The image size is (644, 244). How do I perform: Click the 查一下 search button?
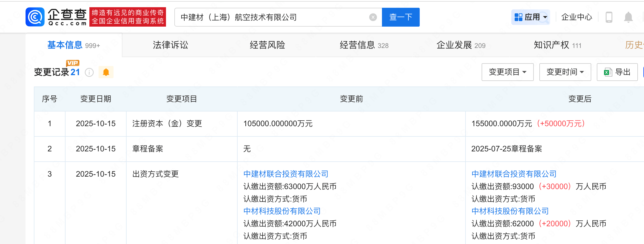click(x=401, y=17)
